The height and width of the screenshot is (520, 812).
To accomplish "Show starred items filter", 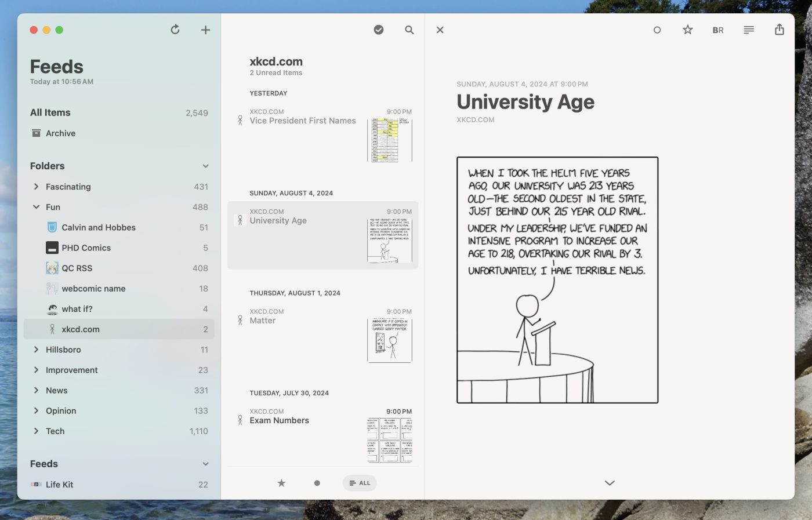I will [x=281, y=483].
